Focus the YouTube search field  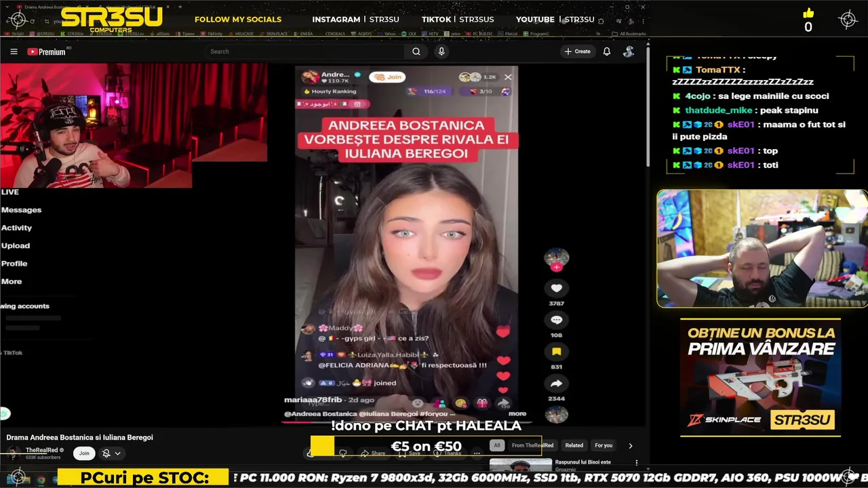pos(305,52)
